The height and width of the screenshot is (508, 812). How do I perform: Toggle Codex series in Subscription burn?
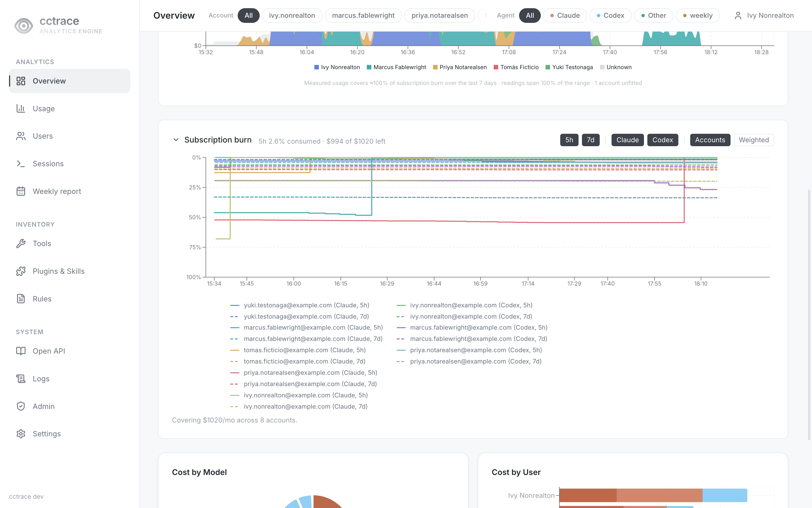663,140
